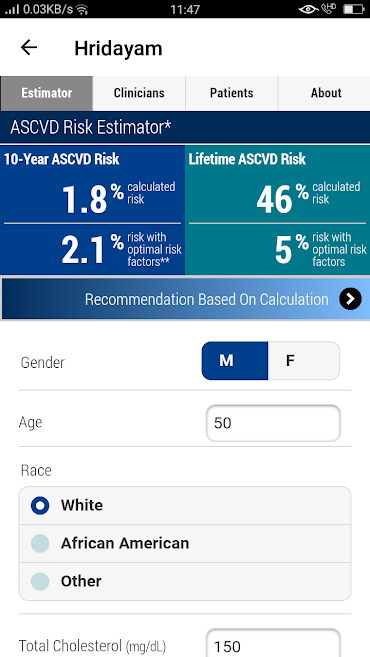Image resolution: width=370 pixels, height=657 pixels.
Task: Select the Estimator tab
Action: pos(47,93)
